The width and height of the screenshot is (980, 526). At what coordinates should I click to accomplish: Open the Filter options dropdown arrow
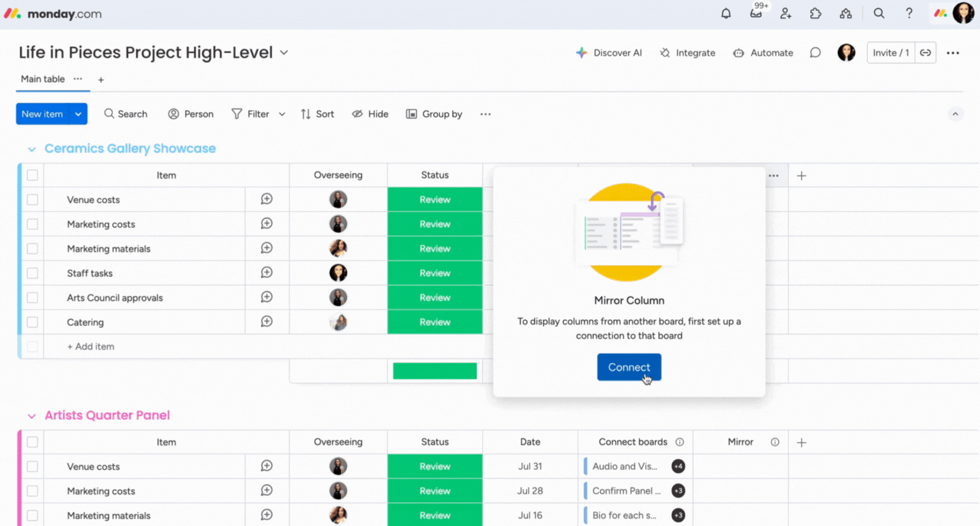(282, 114)
